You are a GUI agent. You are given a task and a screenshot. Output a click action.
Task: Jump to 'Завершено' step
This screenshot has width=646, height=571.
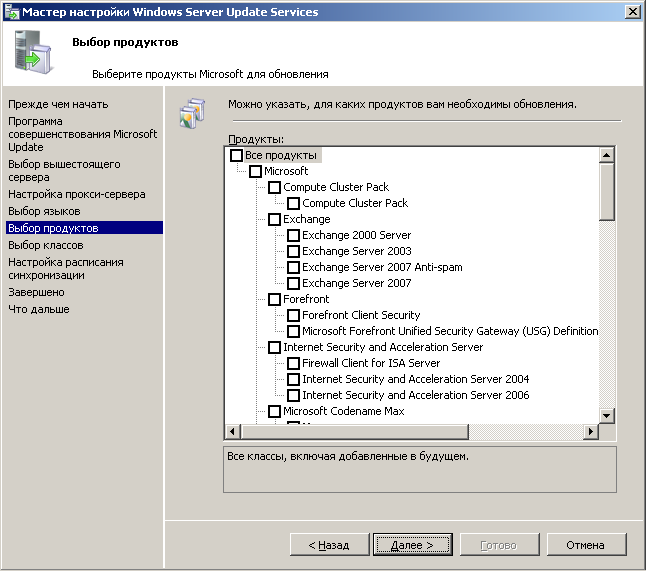tap(36, 292)
